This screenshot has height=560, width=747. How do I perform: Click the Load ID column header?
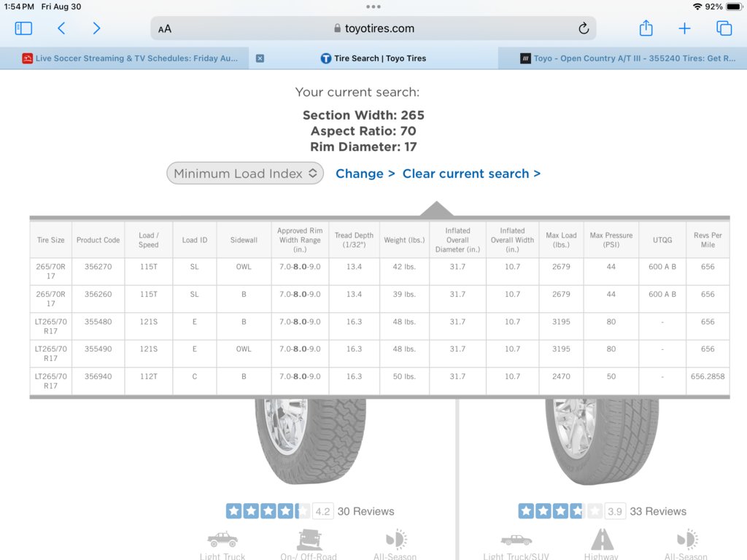[194, 240]
